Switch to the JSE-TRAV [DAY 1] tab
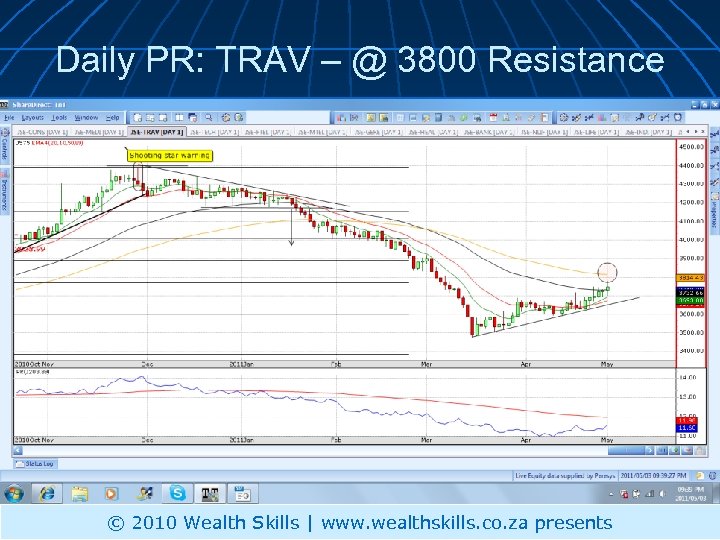 point(156,132)
